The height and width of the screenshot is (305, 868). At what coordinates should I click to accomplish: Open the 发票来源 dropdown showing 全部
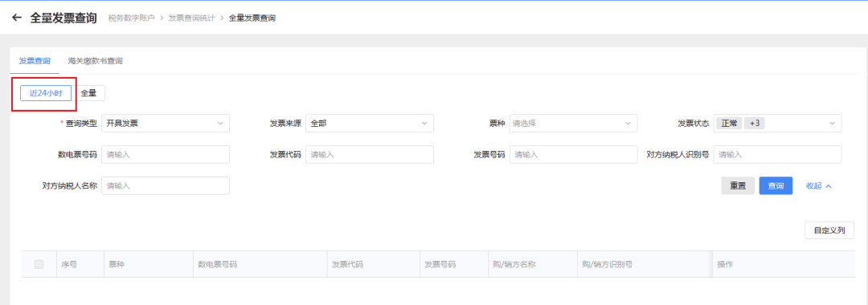coord(369,124)
